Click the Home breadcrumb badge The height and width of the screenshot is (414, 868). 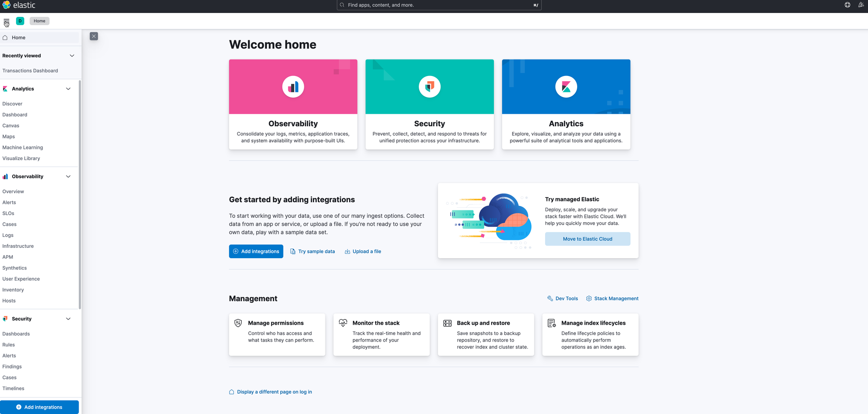39,21
